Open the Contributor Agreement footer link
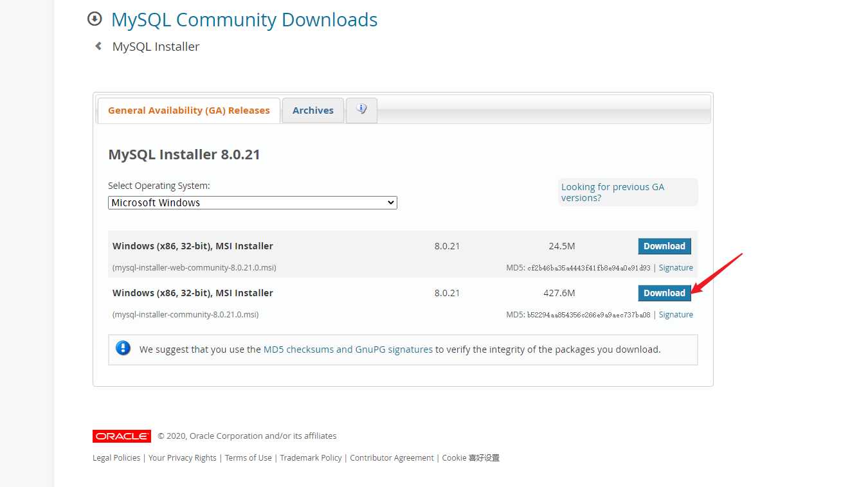The image size is (868, 487). point(392,458)
